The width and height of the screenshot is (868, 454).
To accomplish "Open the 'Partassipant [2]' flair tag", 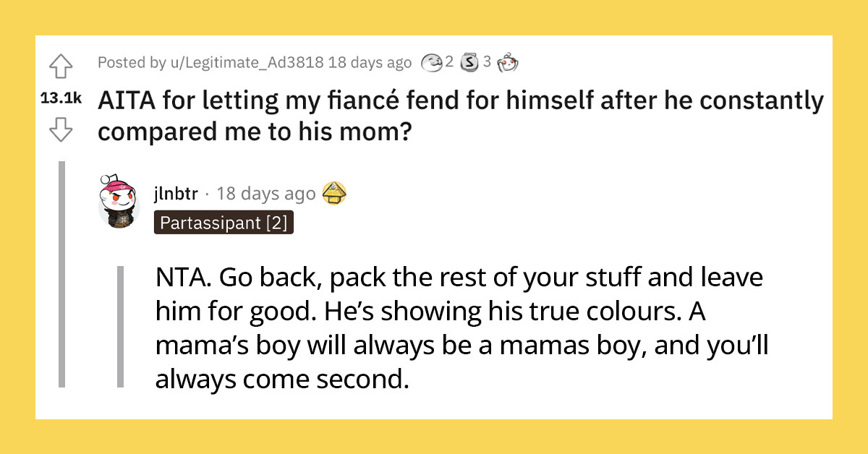I will [x=224, y=222].
